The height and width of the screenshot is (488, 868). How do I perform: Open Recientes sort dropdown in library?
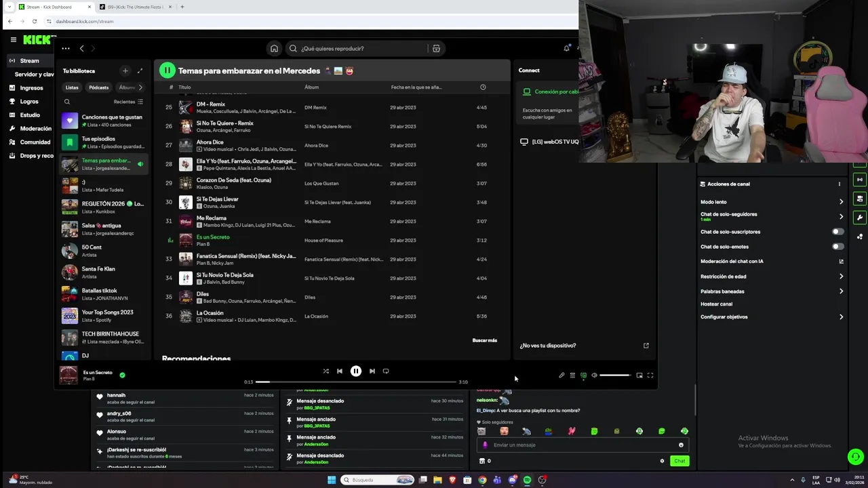point(128,102)
